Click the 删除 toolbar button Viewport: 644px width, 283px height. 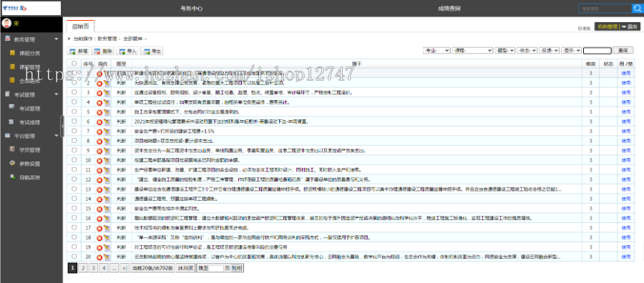pos(102,51)
